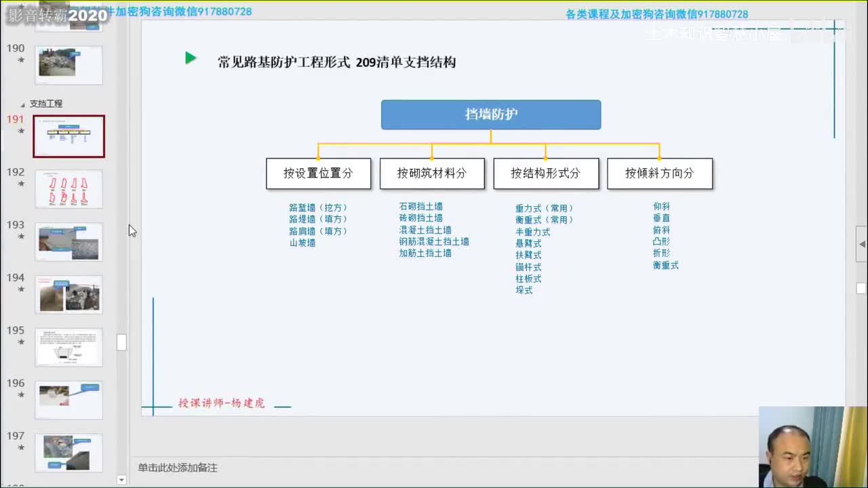Click the text 路肩墙（填方）
The width and height of the screenshot is (868, 488).
pyautogui.click(x=318, y=231)
